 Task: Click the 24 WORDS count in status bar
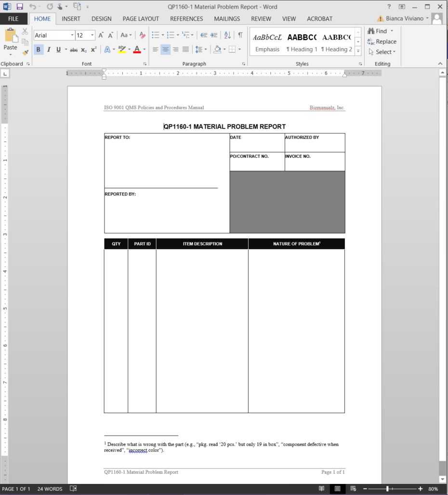(x=50, y=489)
